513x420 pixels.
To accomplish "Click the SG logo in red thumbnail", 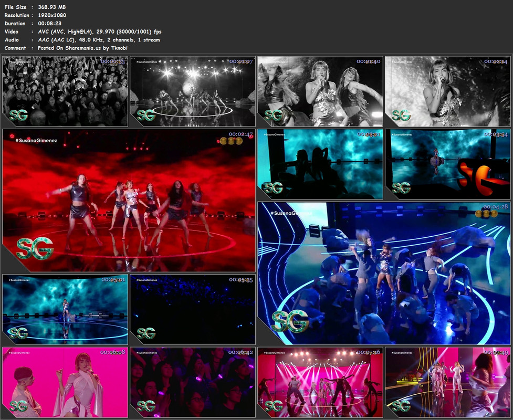I will [35, 248].
